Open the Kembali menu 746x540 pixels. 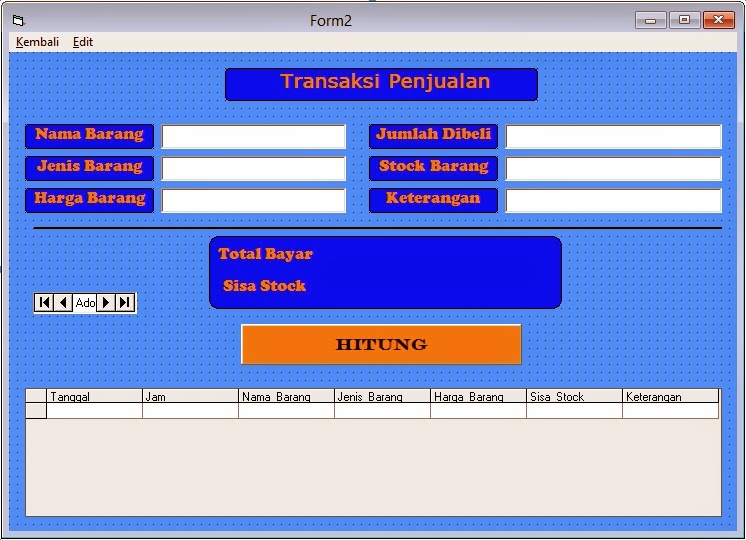(x=37, y=42)
